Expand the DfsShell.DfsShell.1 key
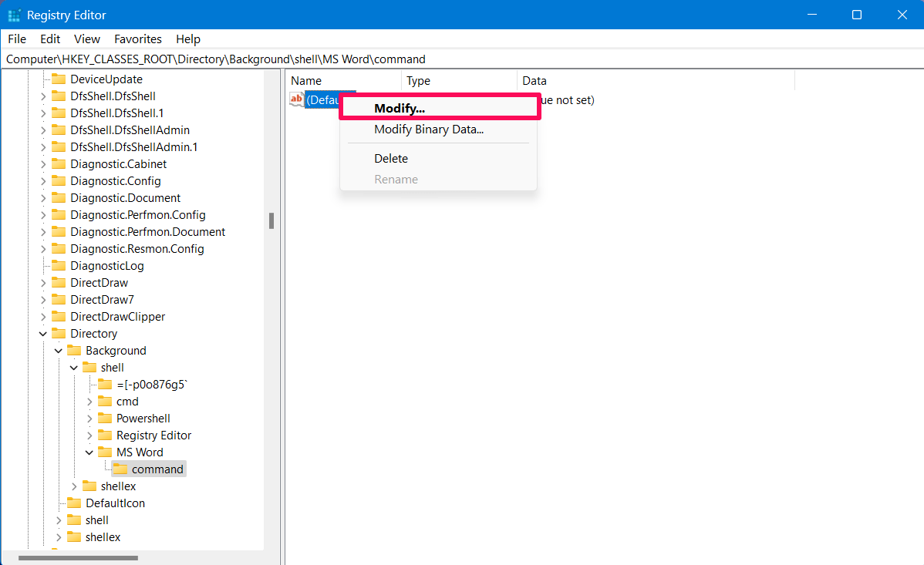Image resolution: width=924 pixels, height=565 pixels. pos(43,113)
